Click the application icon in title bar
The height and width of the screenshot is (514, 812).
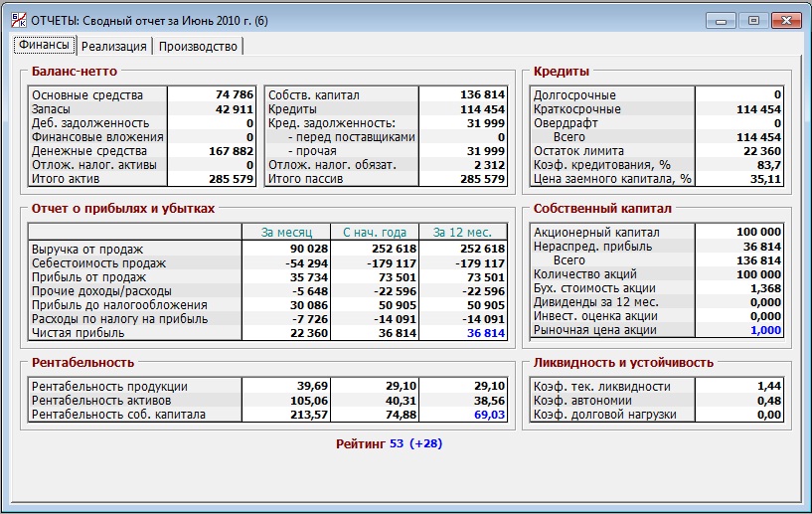19,21
